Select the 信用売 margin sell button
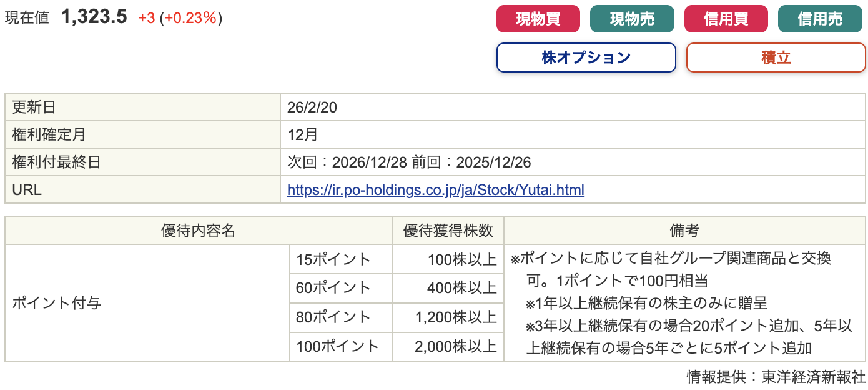868x390 pixels. tap(819, 19)
